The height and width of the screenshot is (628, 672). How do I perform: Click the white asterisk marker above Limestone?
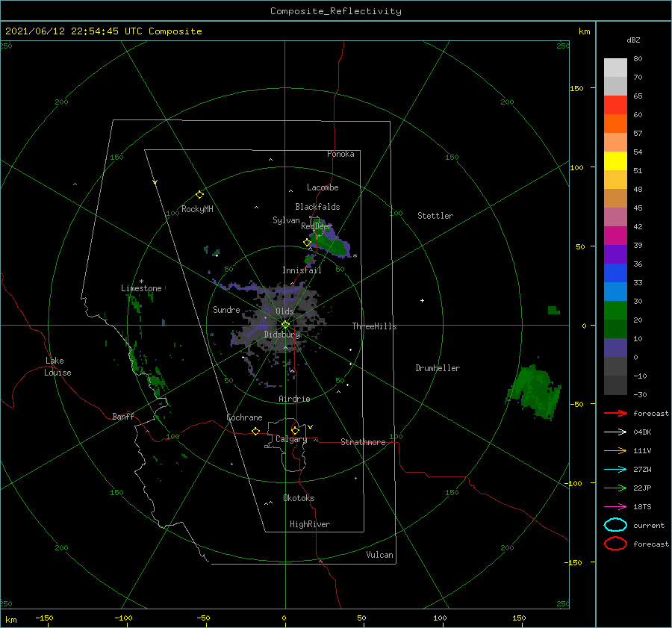pos(141,282)
